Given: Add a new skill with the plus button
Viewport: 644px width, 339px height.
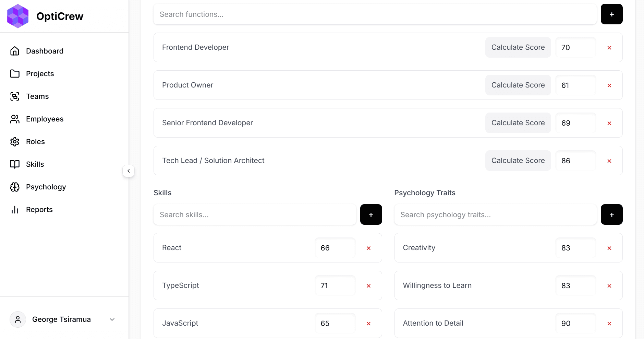Looking at the screenshot, I should pos(371,214).
